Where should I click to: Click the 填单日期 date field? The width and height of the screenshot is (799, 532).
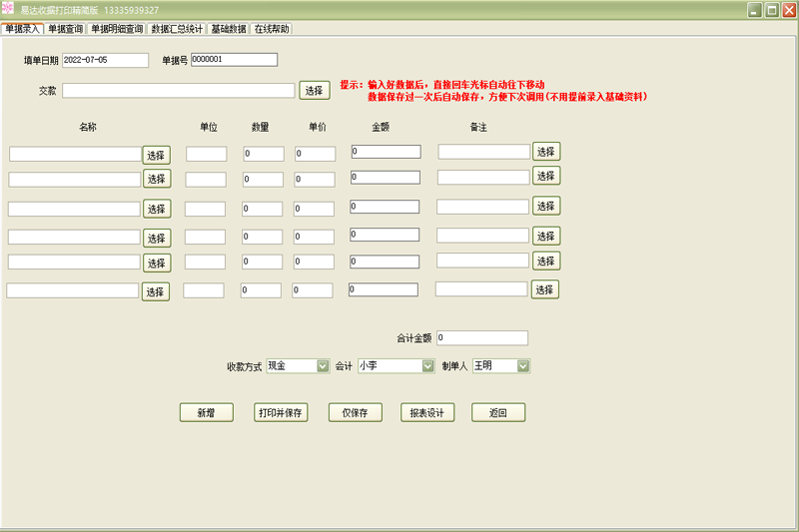(x=106, y=60)
